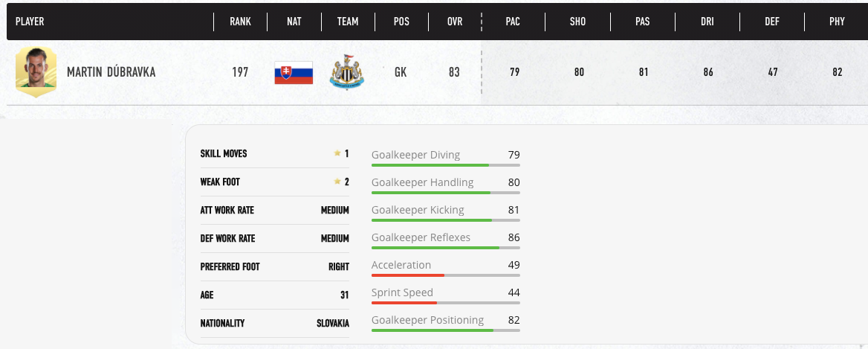The image size is (868, 349).
Task: Sort by the DEF column header
Action: tap(772, 22)
